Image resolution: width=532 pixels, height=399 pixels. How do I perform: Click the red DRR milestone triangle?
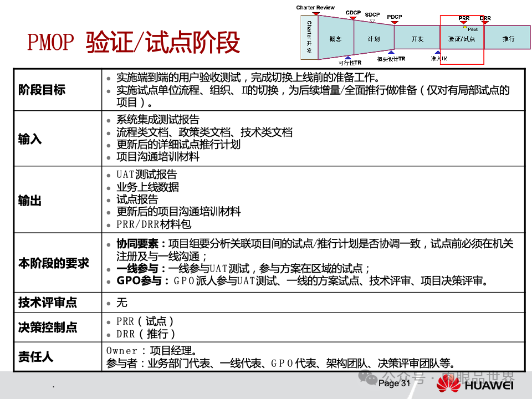click(485, 22)
